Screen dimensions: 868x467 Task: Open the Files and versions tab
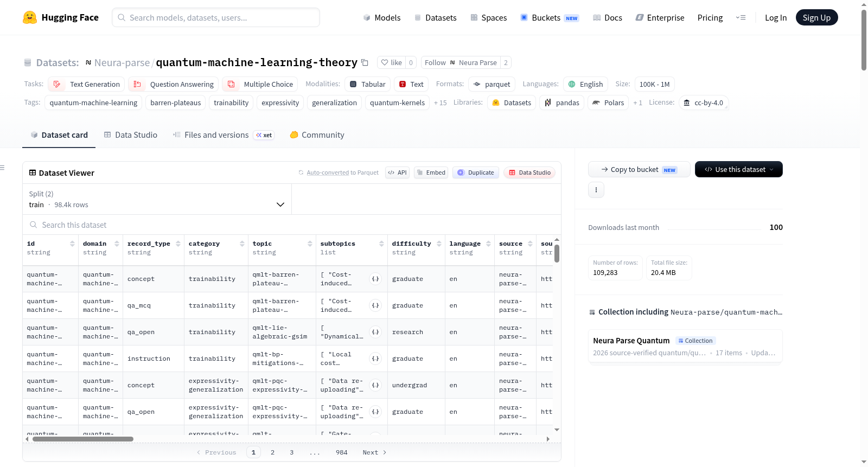[x=224, y=135]
